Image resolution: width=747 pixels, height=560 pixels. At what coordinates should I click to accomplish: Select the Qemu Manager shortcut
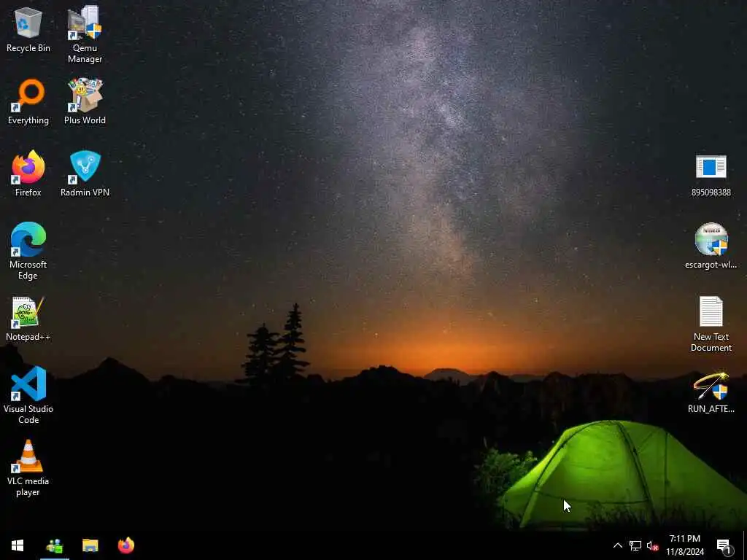click(85, 35)
